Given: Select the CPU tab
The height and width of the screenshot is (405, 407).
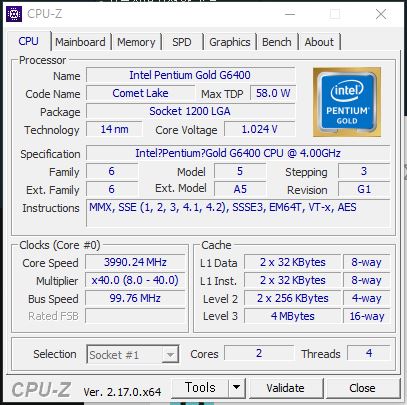Looking at the screenshot, I should click(x=29, y=41).
